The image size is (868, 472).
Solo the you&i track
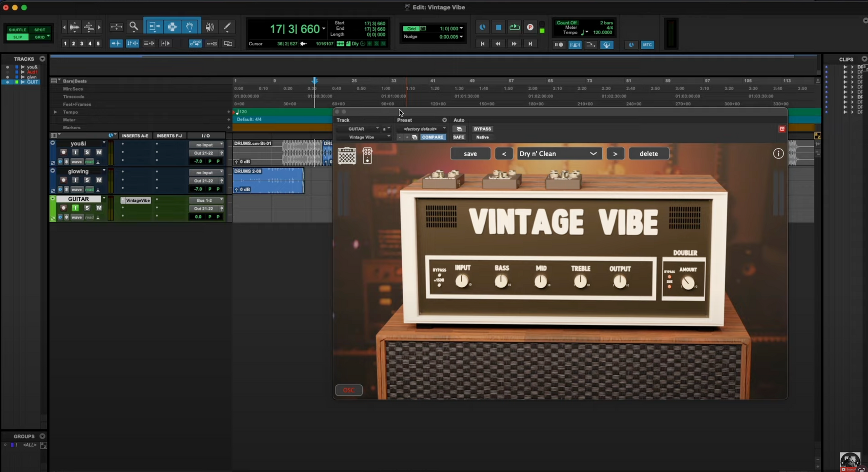click(87, 152)
